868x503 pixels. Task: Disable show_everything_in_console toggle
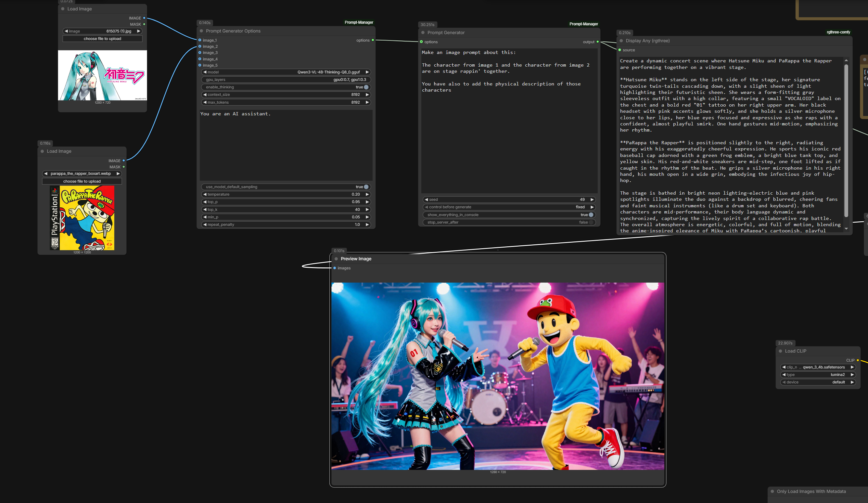pos(591,215)
